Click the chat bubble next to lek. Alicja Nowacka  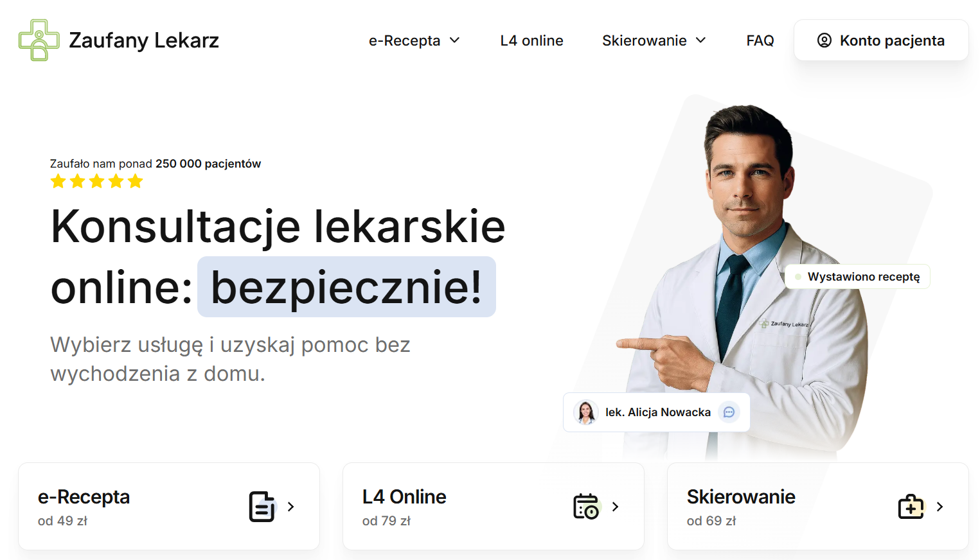[x=729, y=412]
